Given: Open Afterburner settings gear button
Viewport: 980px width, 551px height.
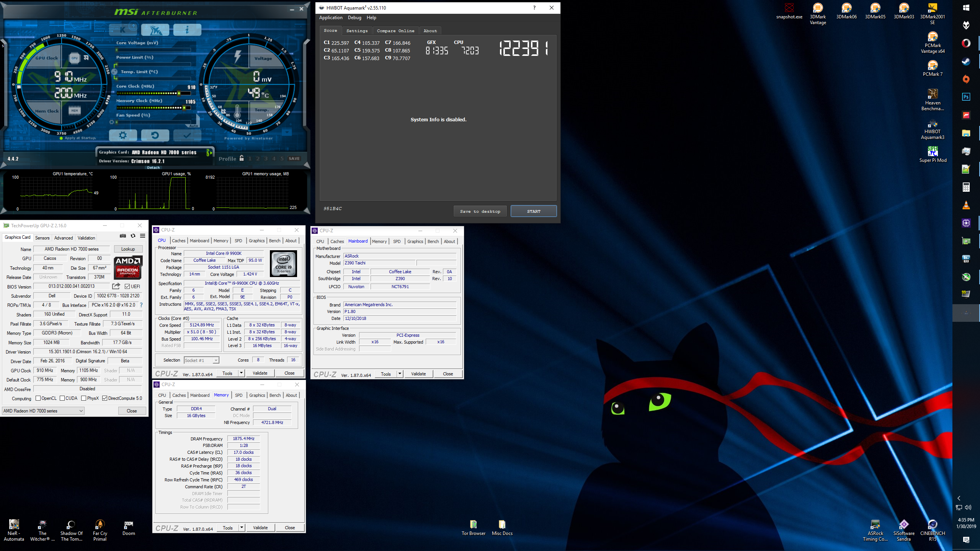Looking at the screenshot, I should (123, 135).
